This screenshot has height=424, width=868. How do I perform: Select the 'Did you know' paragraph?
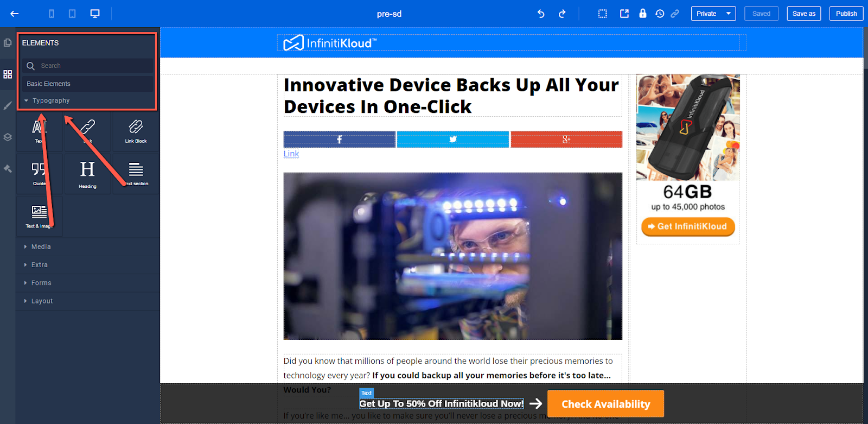pyautogui.click(x=452, y=375)
